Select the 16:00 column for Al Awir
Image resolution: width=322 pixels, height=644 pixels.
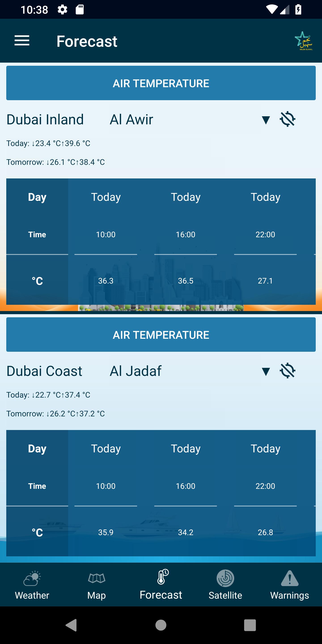tap(186, 235)
